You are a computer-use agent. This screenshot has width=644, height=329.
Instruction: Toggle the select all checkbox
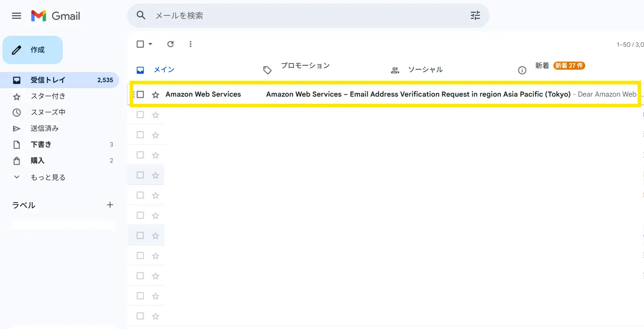[x=140, y=44]
